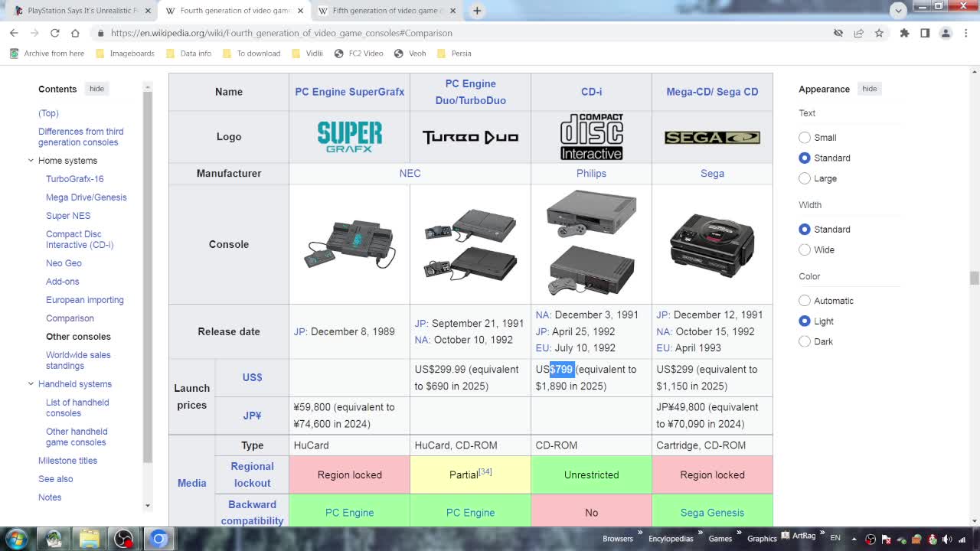Image resolution: width=980 pixels, height=551 pixels.
Task: Open the Chrome side panel
Action: click(925, 33)
